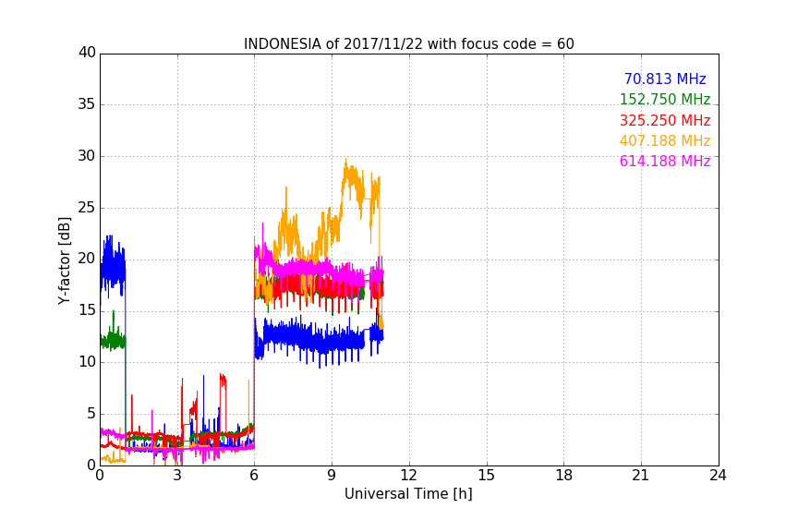798x532 pixels.
Task: Select the 407.188 MHz legend label
Action: (665, 141)
